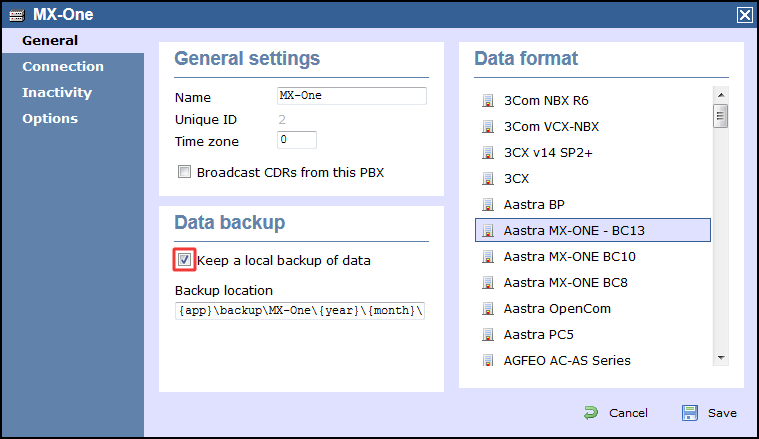Click the Aastra BP format icon

pyautogui.click(x=488, y=205)
